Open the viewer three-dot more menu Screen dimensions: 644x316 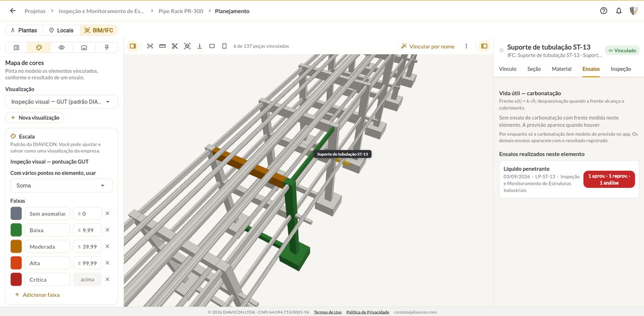pos(466,46)
